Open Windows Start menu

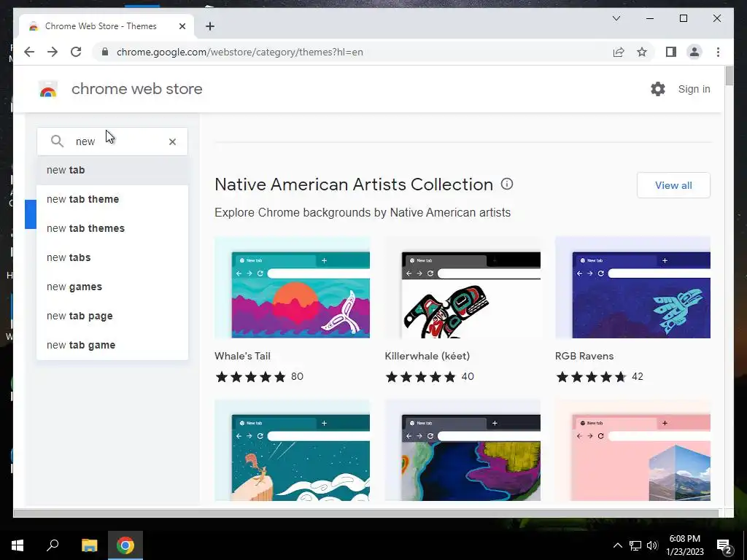[18, 545]
